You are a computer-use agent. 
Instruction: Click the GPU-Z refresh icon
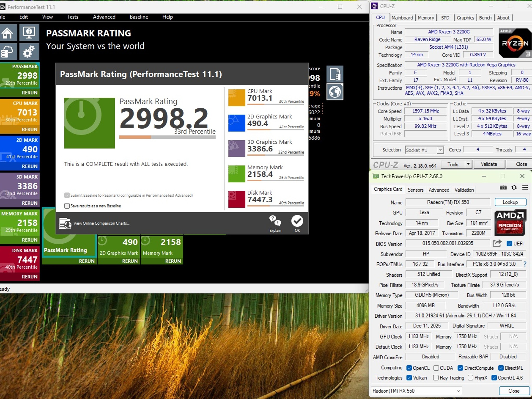[514, 188]
